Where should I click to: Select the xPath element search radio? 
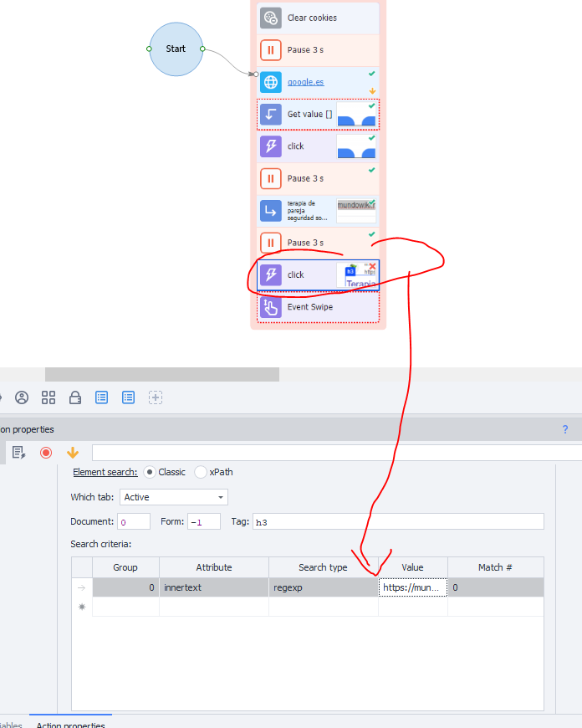[x=201, y=472]
